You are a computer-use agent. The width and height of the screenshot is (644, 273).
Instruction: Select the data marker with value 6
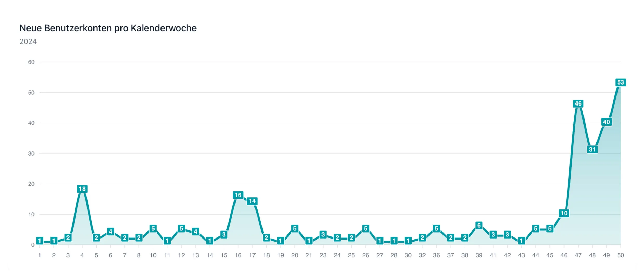tap(479, 226)
